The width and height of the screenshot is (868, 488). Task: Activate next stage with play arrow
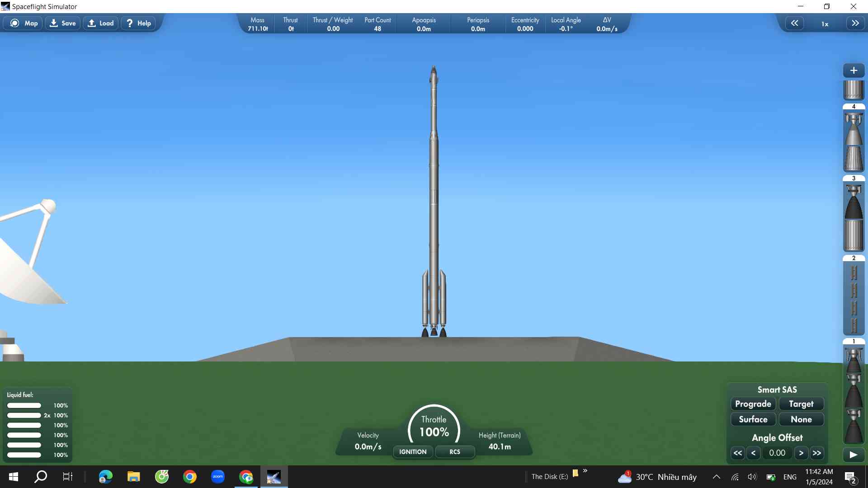coord(854,455)
